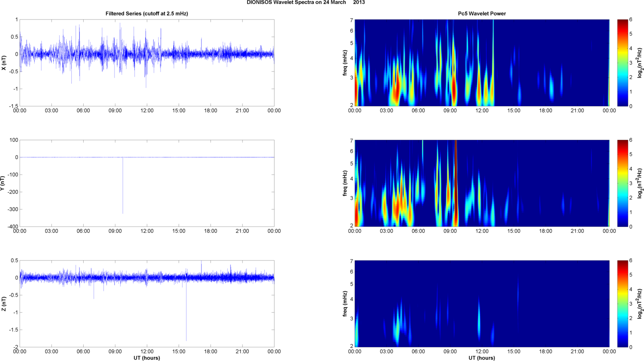Click 12:00 tick under X time series
644x361 pixels.
(147, 111)
